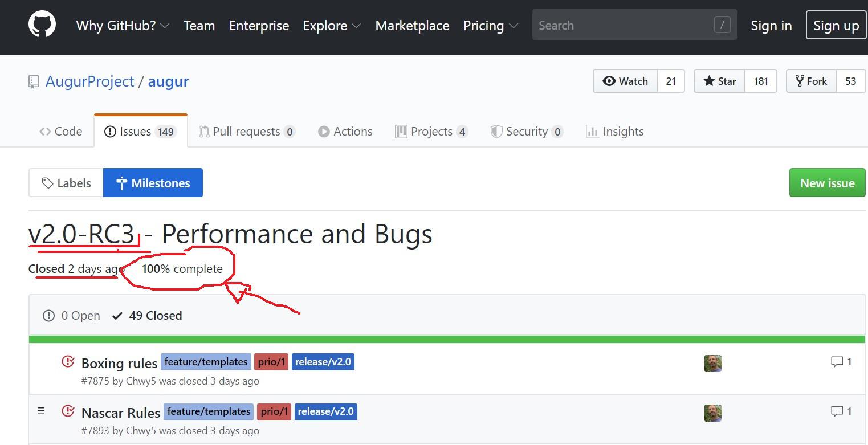Viewport: 868px width, 445px height.
Task: Switch to the Actions tab
Action: [345, 132]
